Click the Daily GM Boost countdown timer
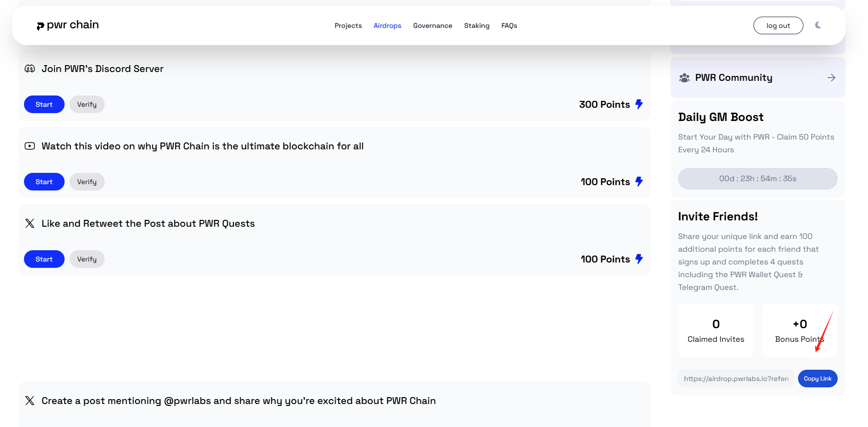This screenshot has height=427, width=868. (x=757, y=179)
